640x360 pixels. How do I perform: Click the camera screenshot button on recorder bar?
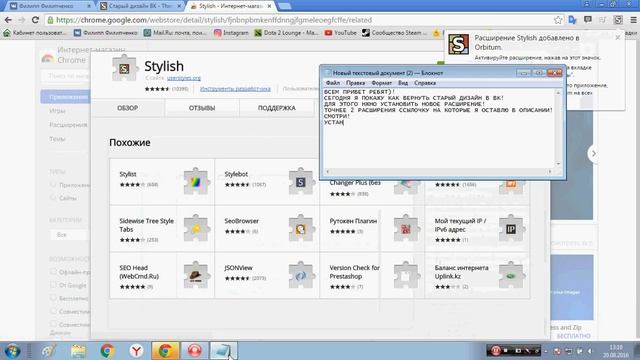click(518, 351)
